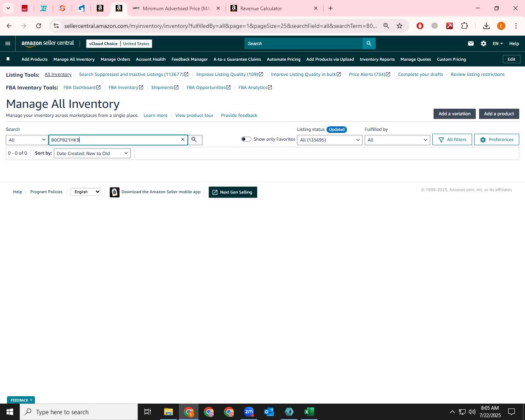Switch to Minimum Advertised Price tab
This screenshot has height=420, width=525.
176,8
